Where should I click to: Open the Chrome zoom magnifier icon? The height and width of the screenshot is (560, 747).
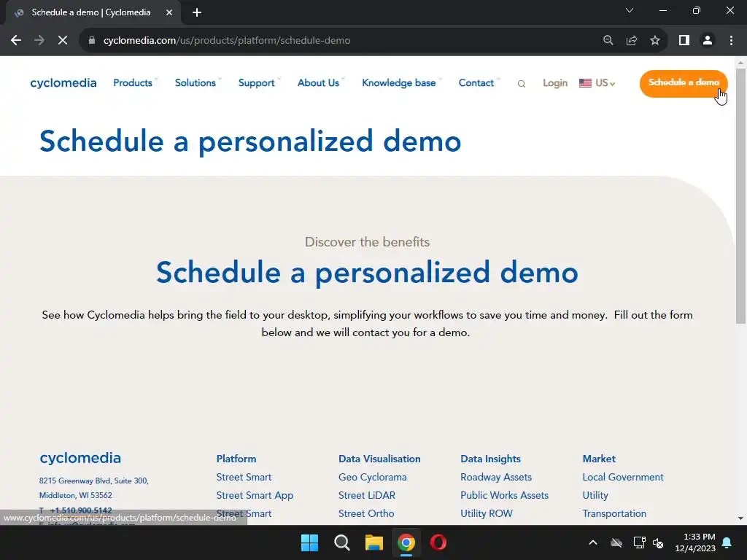pyautogui.click(x=608, y=41)
